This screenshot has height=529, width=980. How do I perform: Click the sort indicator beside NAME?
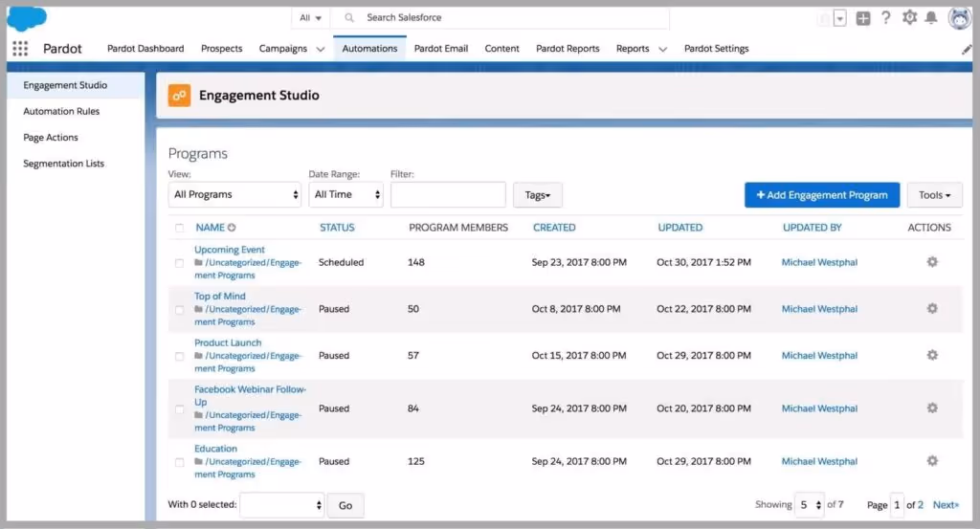coord(232,228)
